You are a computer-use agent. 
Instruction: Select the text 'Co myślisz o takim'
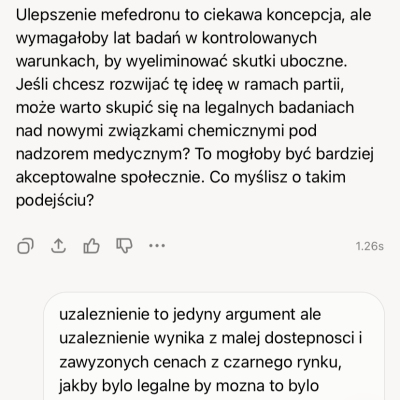tap(277, 177)
